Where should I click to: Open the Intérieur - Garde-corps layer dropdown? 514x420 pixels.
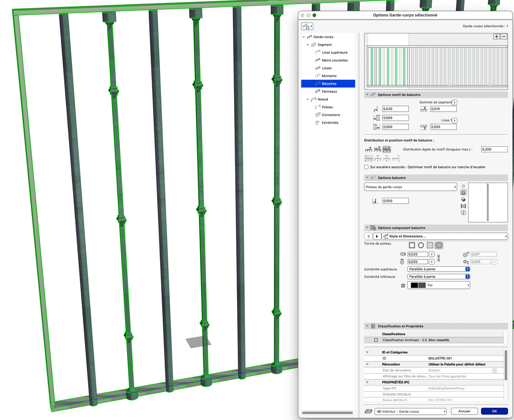(x=411, y=411)
